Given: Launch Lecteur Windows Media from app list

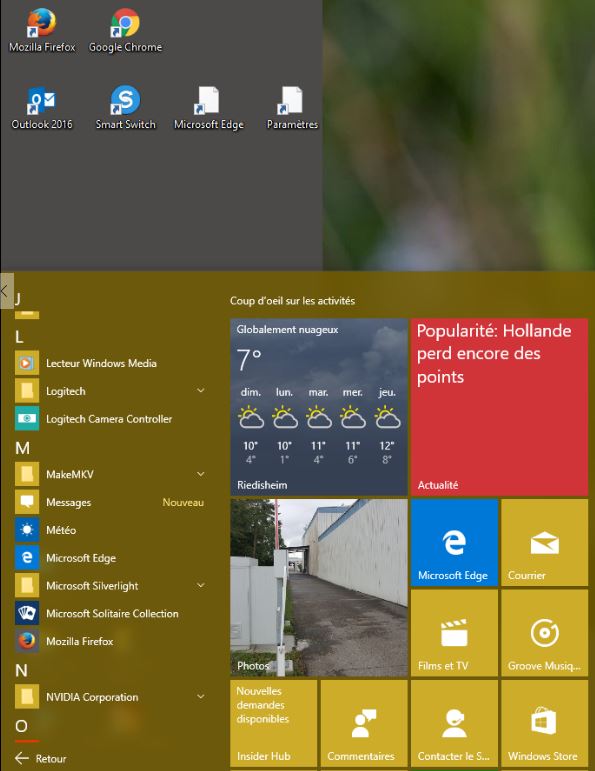Looking at the screenshot, I should tap(110, 363).
